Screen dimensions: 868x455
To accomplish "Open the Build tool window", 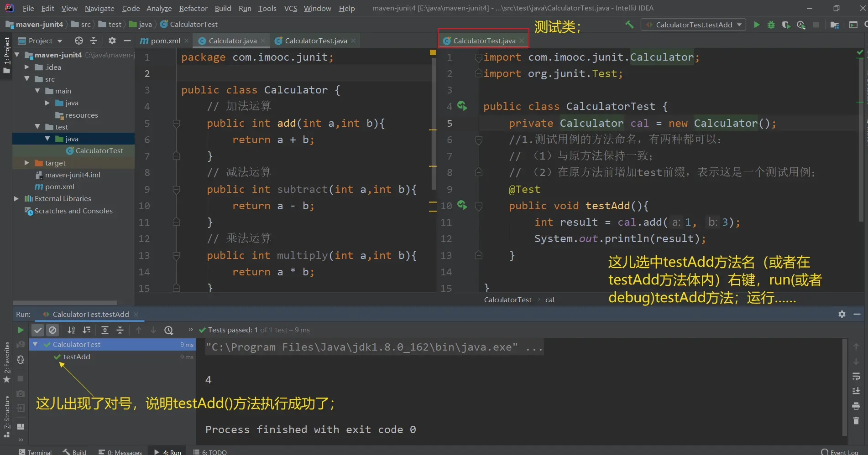I will tap(74, 451).
